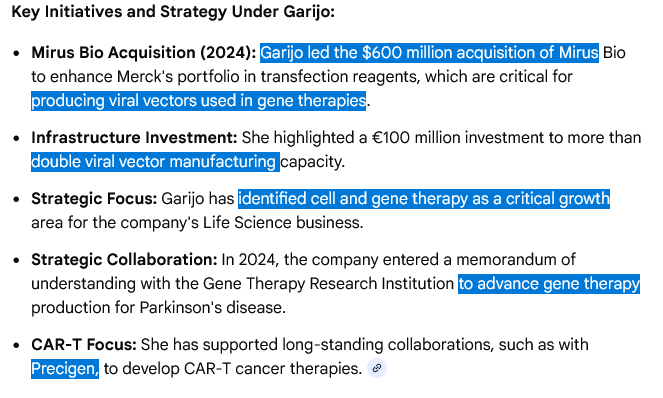Click the bold label "Strategic Collaboration:"

(124, 260)
